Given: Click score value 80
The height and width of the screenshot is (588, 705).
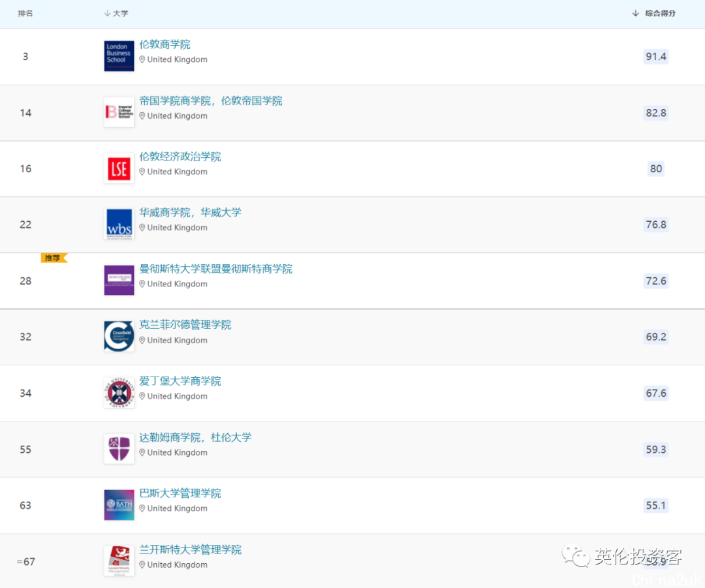Looking at the screenshot, I should tap(656, 168).
